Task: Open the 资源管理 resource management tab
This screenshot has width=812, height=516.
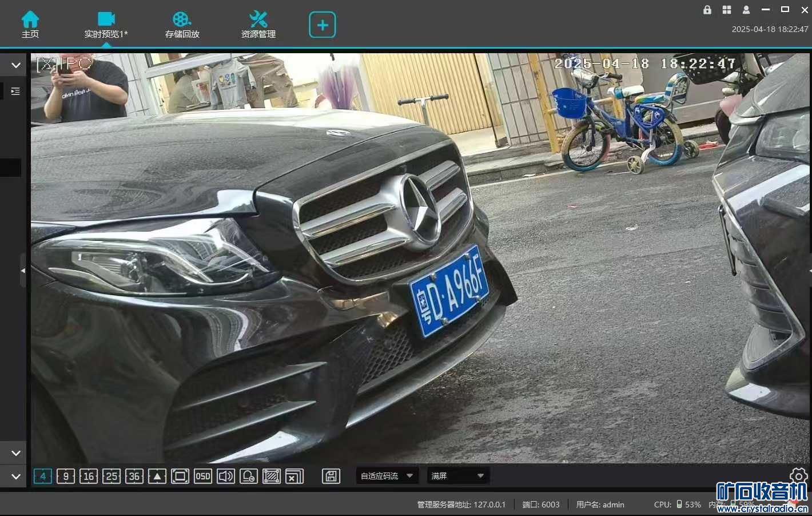Action: pos(258,25)
